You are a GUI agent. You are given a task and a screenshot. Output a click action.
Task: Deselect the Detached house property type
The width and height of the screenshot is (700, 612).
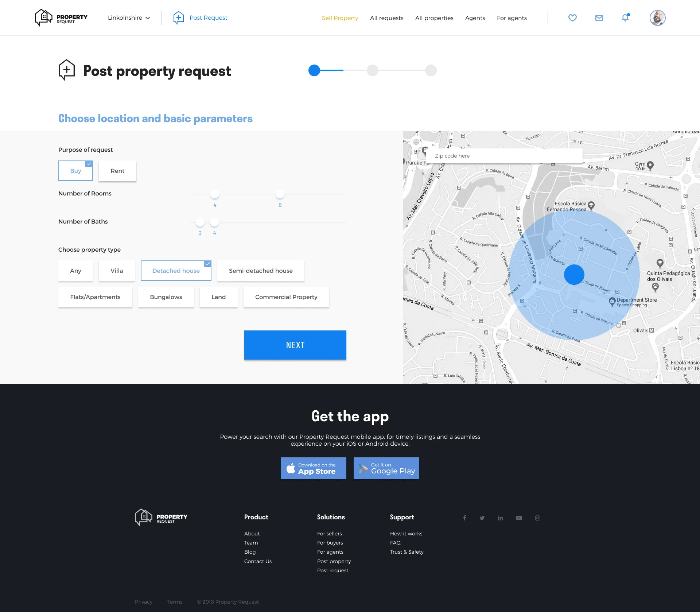(x=176, y=271)
